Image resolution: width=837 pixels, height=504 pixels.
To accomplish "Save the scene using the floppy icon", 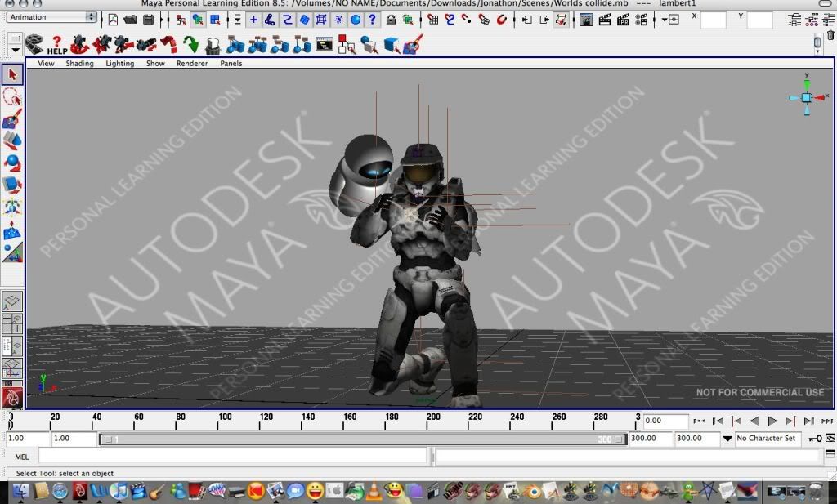I will click(x=149, y=20).
